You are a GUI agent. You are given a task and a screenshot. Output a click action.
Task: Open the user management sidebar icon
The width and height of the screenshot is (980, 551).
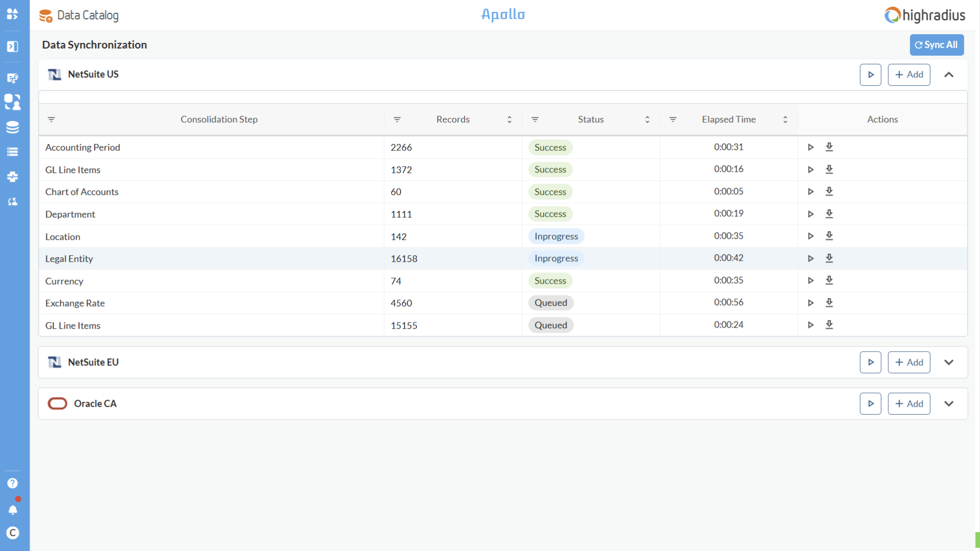click(13, 102)
